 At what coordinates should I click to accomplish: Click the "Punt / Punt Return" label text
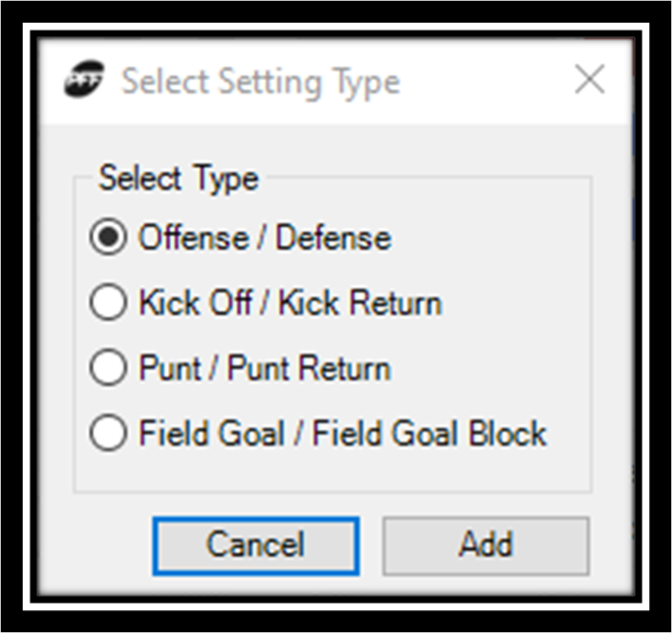point(264,368)
